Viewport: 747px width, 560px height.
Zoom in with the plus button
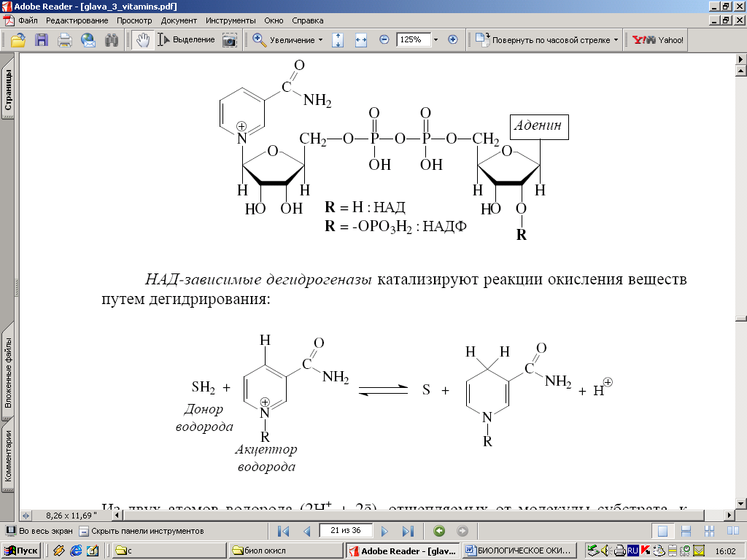(453, 40)
